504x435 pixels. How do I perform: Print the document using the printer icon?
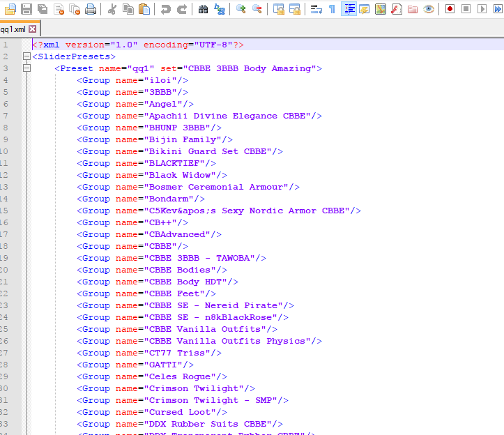tap(91, 9)
